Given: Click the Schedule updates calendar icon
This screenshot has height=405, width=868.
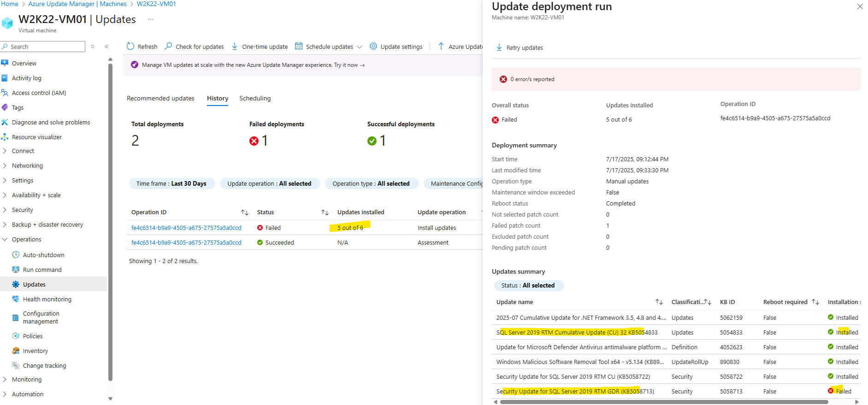Looking at the screenshot, I should [299, 46].
